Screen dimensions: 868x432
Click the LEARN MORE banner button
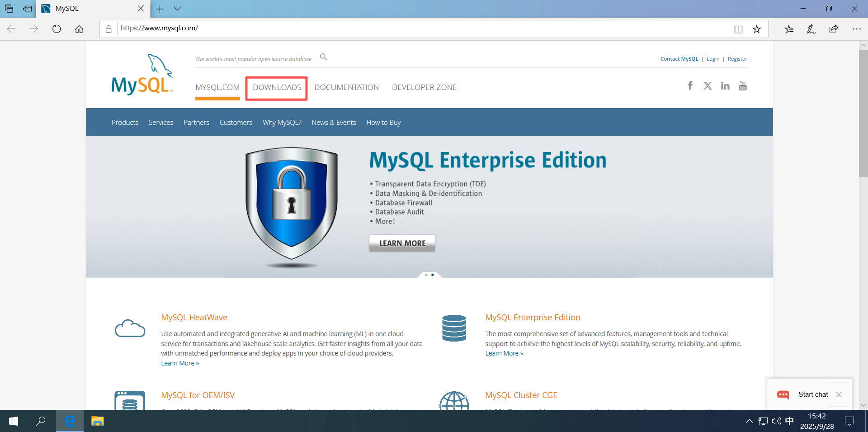[x=402, y=243]
